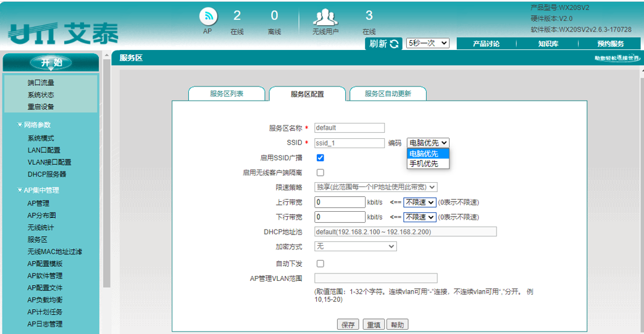Collapse the 网络参数 section triangle
Screen dimensions: 644x334
tap(20, 125)
